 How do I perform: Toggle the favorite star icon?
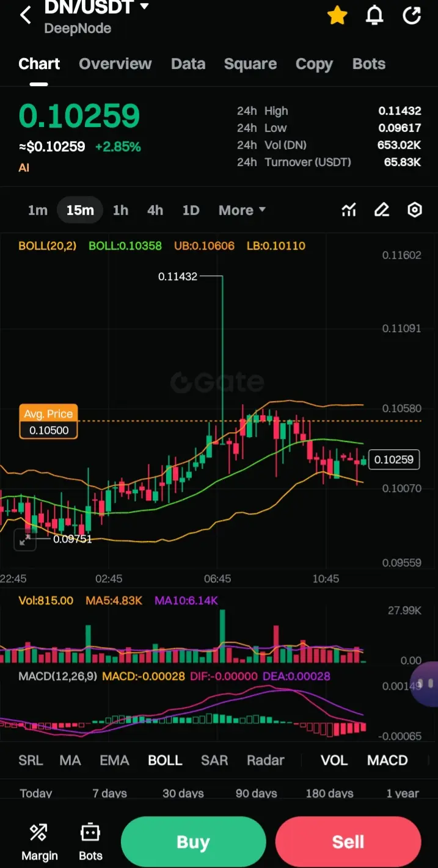point(337,15)
